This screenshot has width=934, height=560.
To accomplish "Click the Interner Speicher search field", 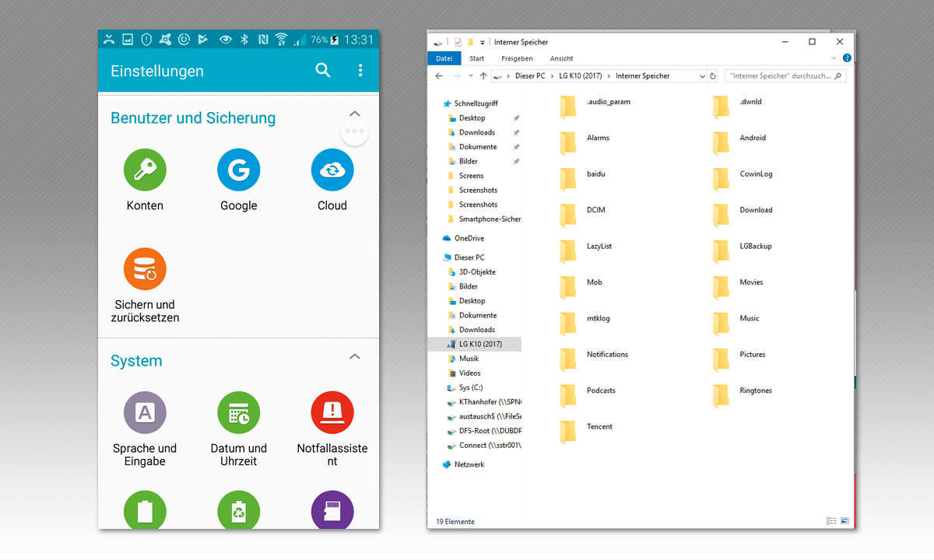I will [x=785, y=76].
